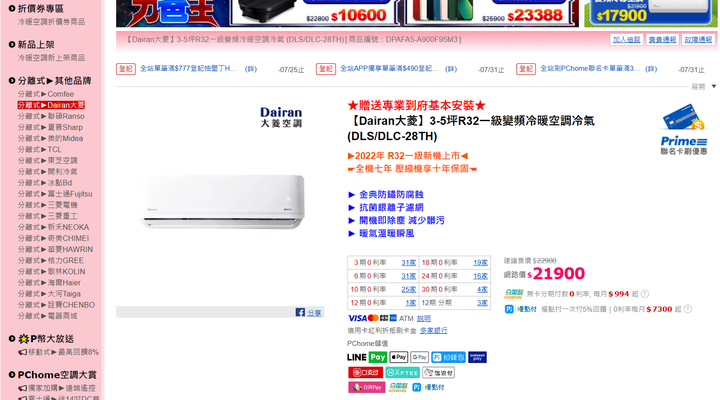Viewport: 720px width, 400px height.
Task: Click the Samsung Pay icon
Action: click(x=478, y=357)
